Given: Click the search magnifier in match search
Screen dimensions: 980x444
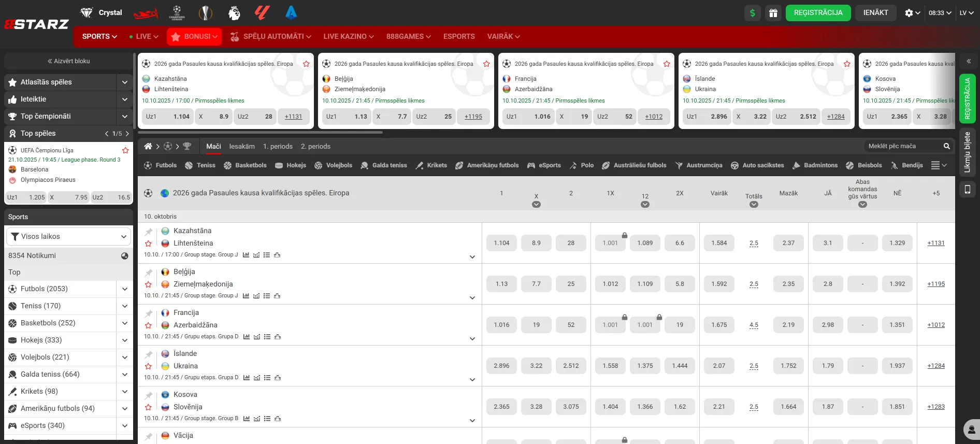Looking at the screenshot, I should coord(946,146).
